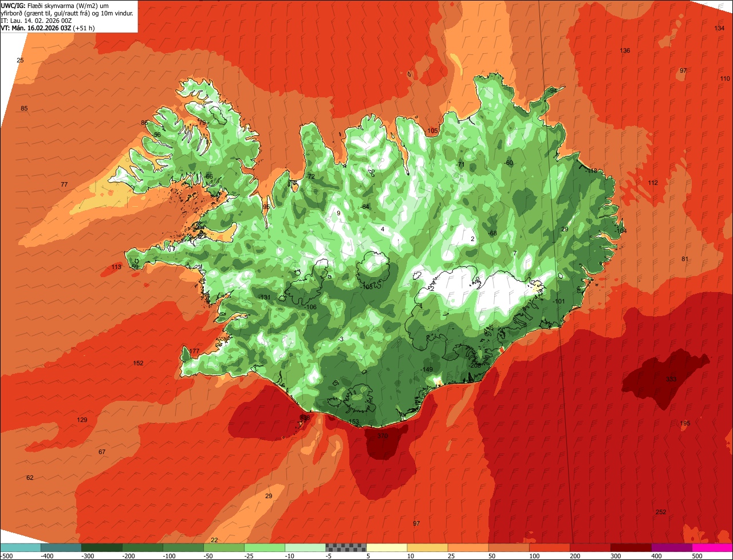This screenshot has height=560, width=733.
Task: Click the map value 129 in the southwest ocean
Action: coord(82,420)
